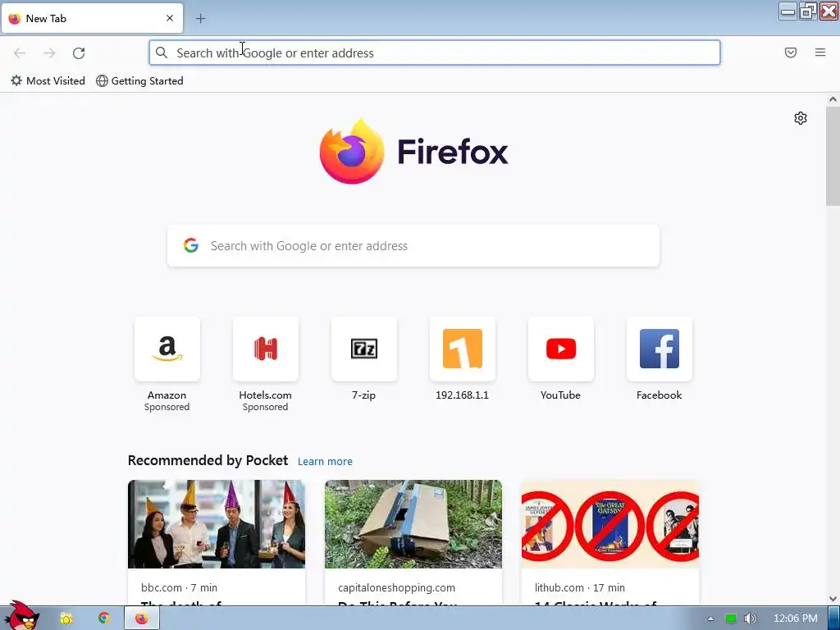The image size is (840, 630).
Task: Focus the top address bar
Action: (x=435, y=53)
